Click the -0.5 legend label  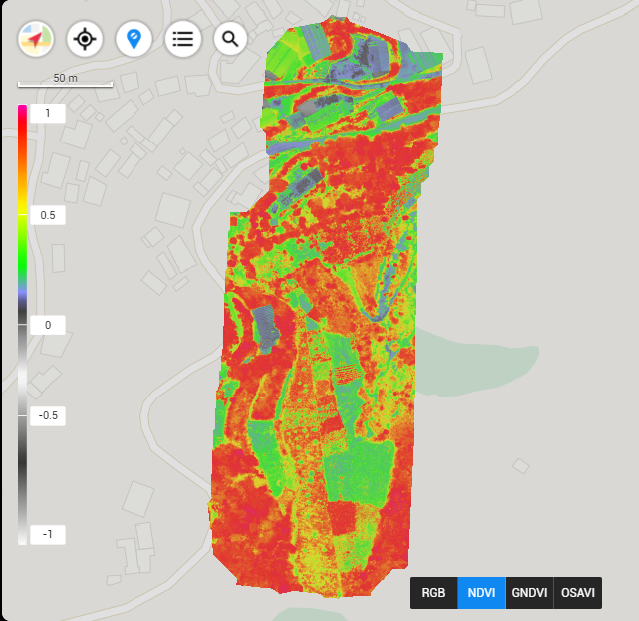tap(47, 416)
